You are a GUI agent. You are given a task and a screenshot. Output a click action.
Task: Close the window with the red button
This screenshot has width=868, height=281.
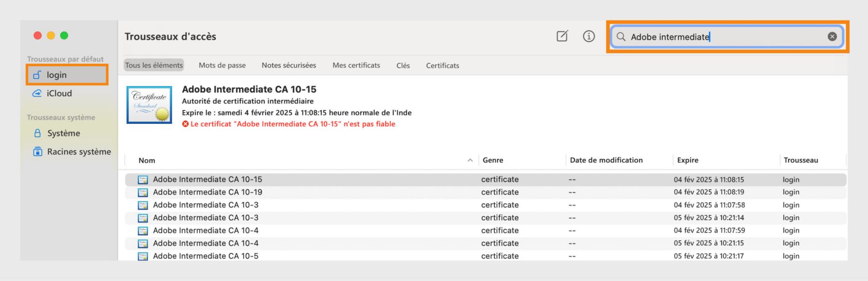38,35
